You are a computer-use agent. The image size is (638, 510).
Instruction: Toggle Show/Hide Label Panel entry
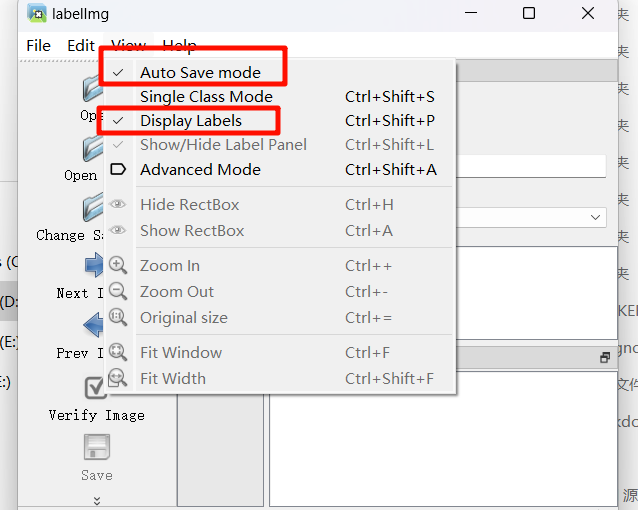click(x=280, y=145)
